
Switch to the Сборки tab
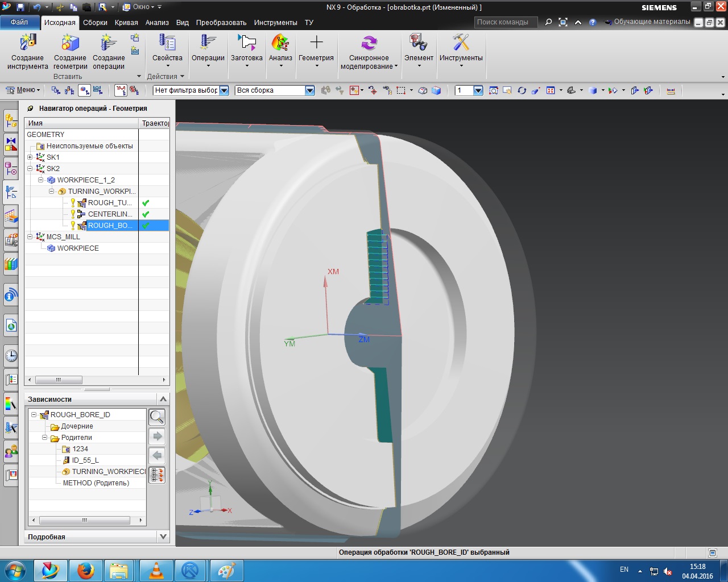(x=95, y=23)
